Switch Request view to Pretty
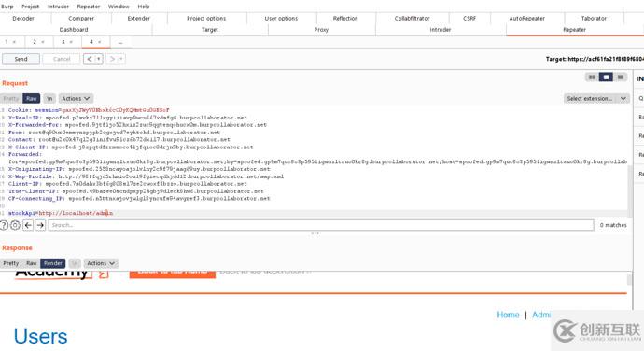644x351 pixels. click(11, 99)
